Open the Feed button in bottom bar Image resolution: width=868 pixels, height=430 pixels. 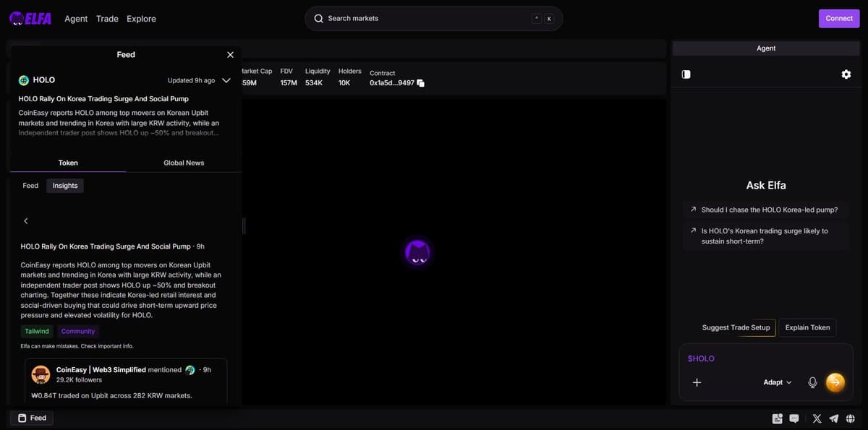pyautogui.click(x=32, y=418)
